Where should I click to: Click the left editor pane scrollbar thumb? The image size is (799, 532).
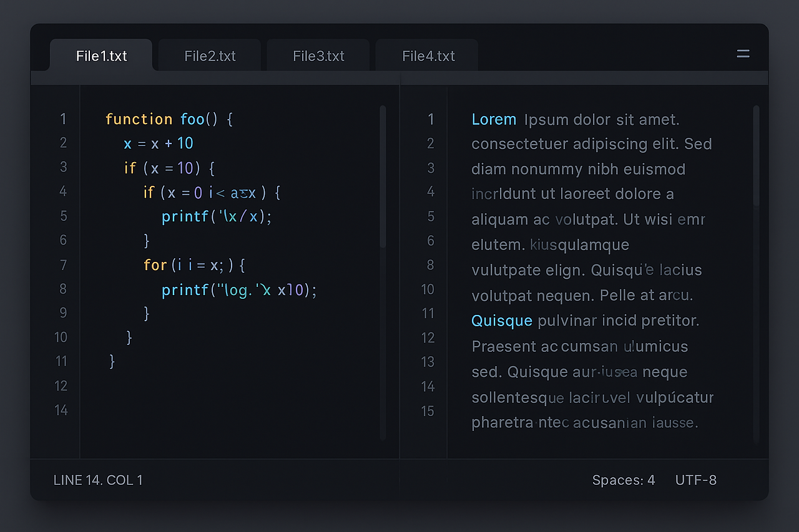pyautogui.click(x=383, y=177)
